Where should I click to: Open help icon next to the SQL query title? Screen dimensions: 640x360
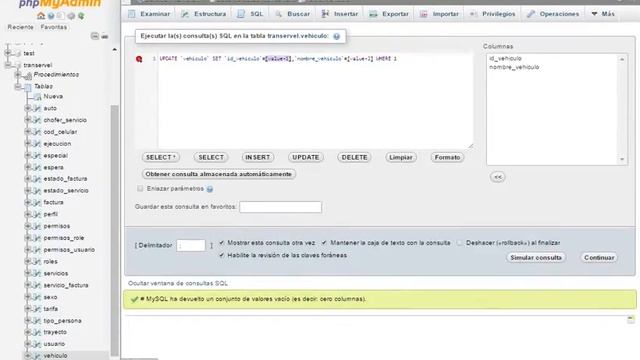tap(336, 36)
